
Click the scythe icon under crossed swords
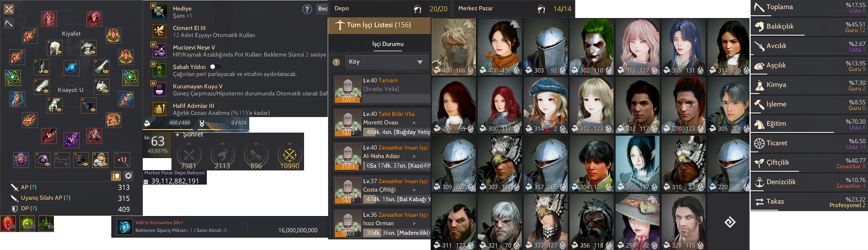[x=9, y=24]
